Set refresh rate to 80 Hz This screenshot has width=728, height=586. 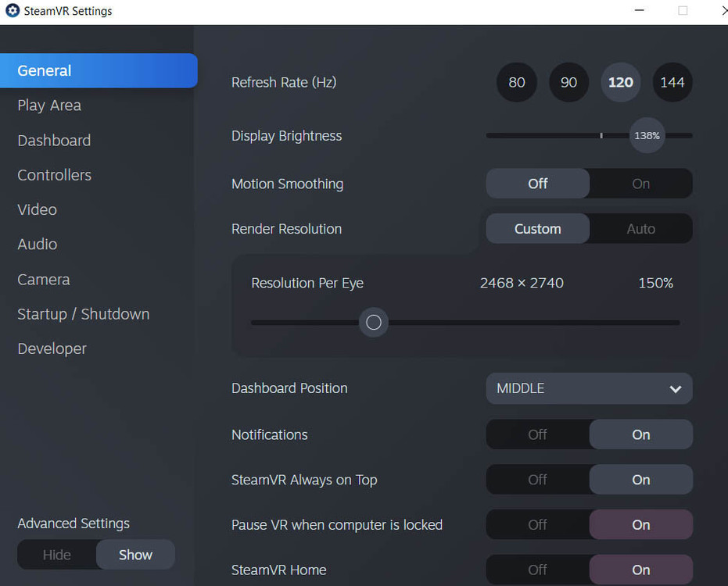tap(517, 82)
